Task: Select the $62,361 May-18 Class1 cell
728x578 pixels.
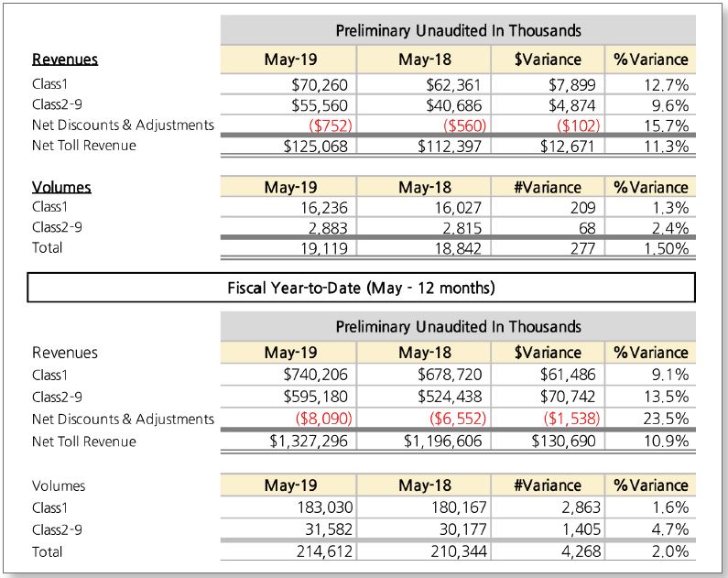Action: point(453,85)
